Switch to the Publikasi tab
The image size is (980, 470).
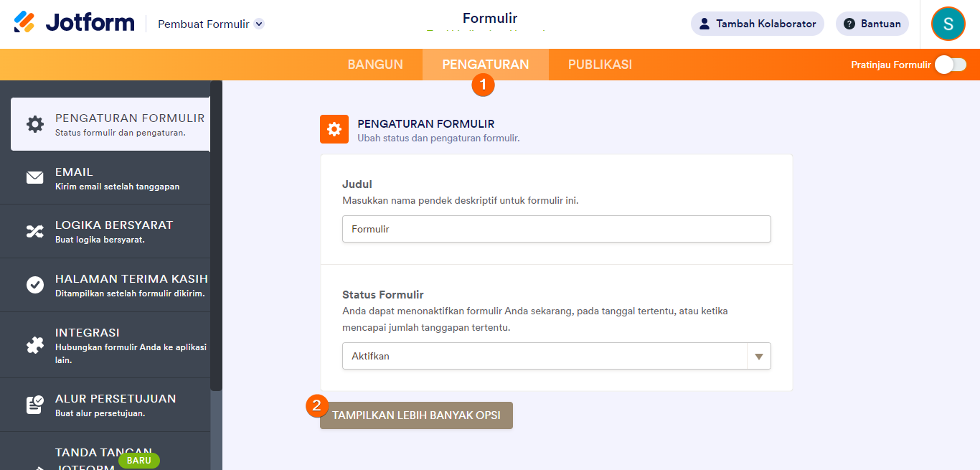point(600,65)
